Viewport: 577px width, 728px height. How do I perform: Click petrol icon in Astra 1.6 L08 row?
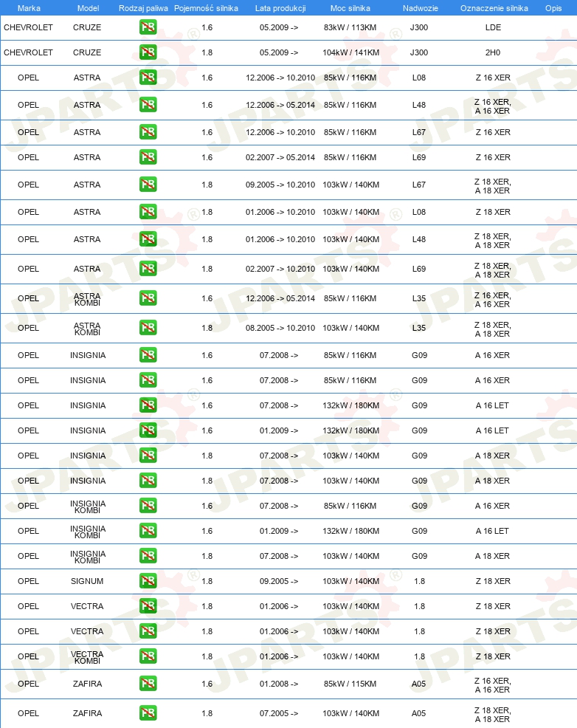[x=148, y=78]
